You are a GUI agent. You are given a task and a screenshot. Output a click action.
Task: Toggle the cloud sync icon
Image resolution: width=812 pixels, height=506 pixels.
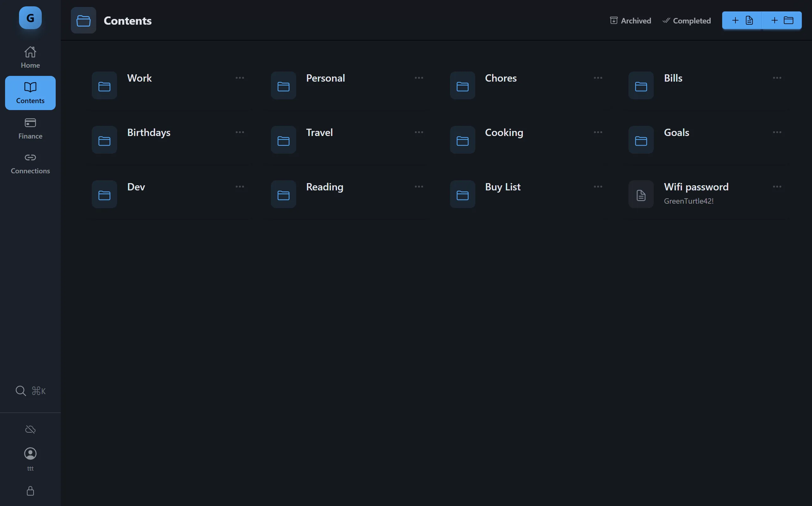(30, 429)
